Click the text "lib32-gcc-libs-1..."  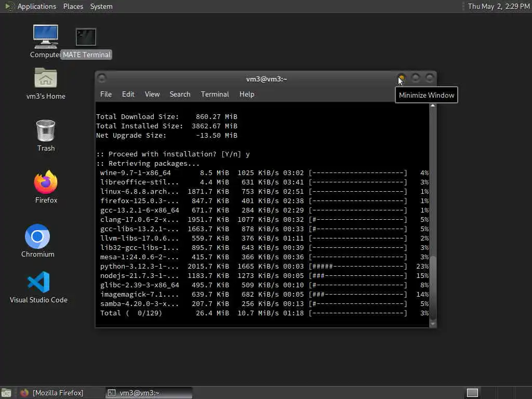point(139,248)
